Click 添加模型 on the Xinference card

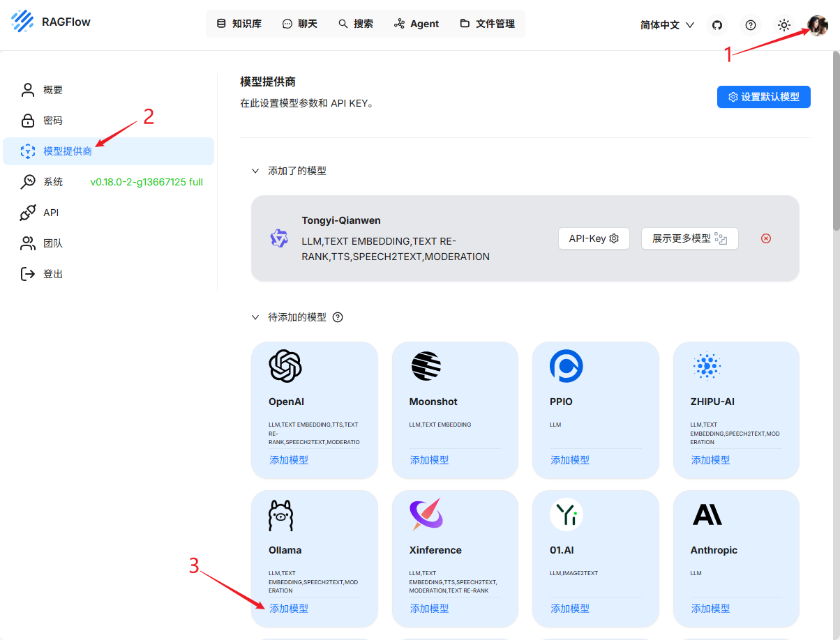coord(430,609)
